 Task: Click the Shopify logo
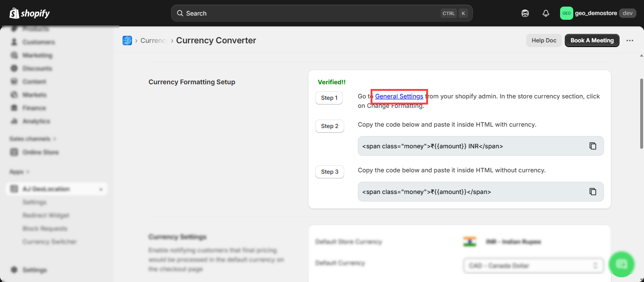coord(29,13)
